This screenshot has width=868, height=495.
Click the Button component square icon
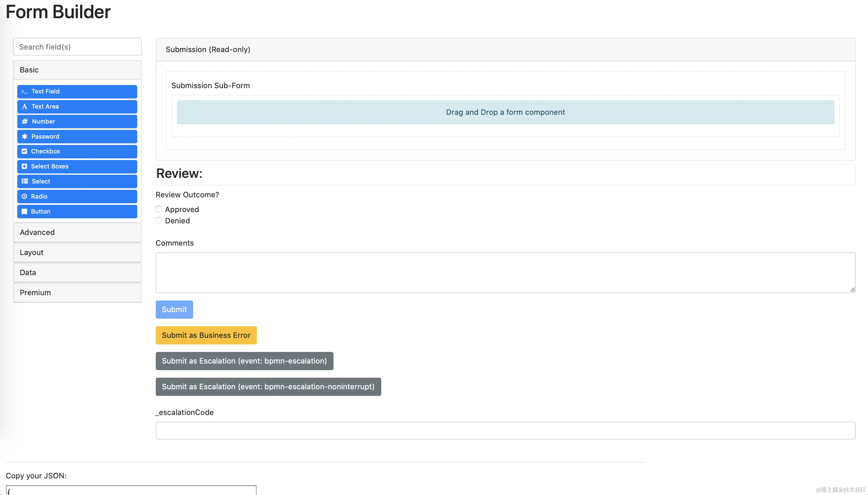[x=24, y=211]
